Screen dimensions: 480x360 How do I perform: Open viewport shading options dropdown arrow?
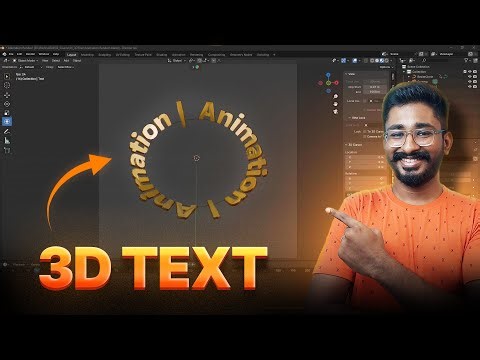pyautogui.click(x=392, y=61)
